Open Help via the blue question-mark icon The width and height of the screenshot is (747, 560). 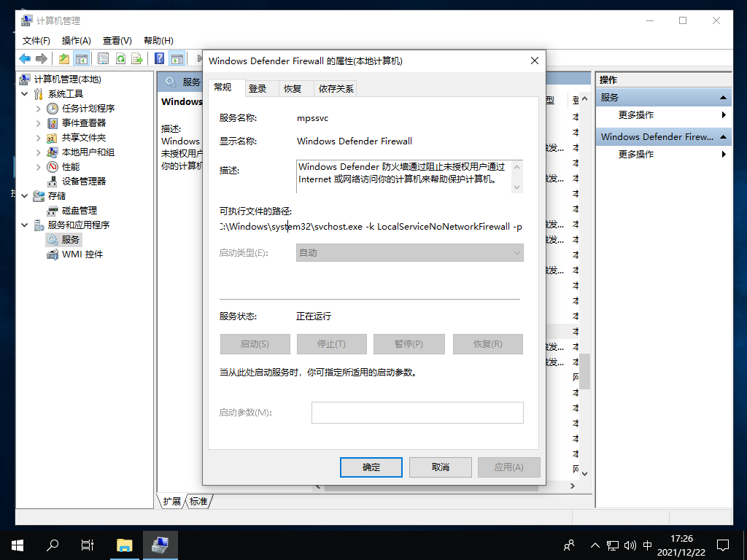pyautogui.click(x=159, y=58)
